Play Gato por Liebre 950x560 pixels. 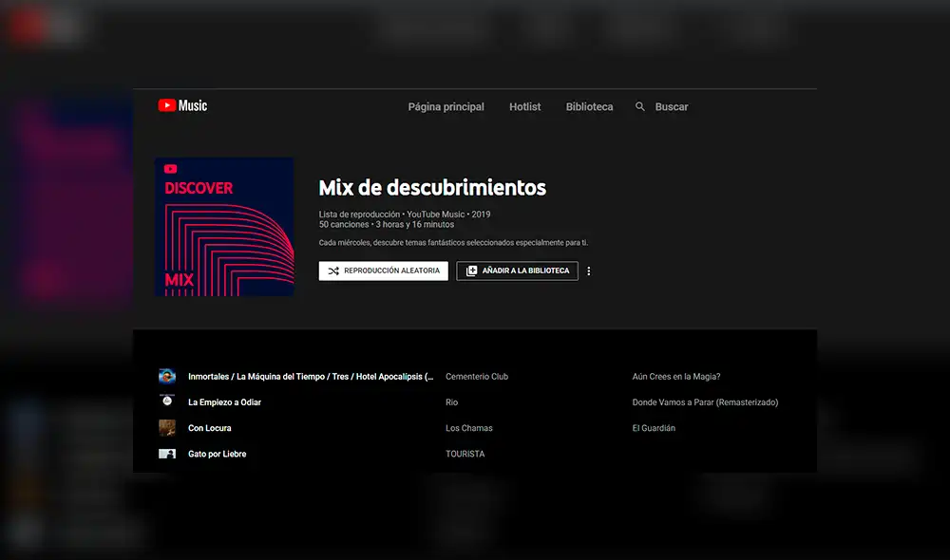[x=217, y=454]
